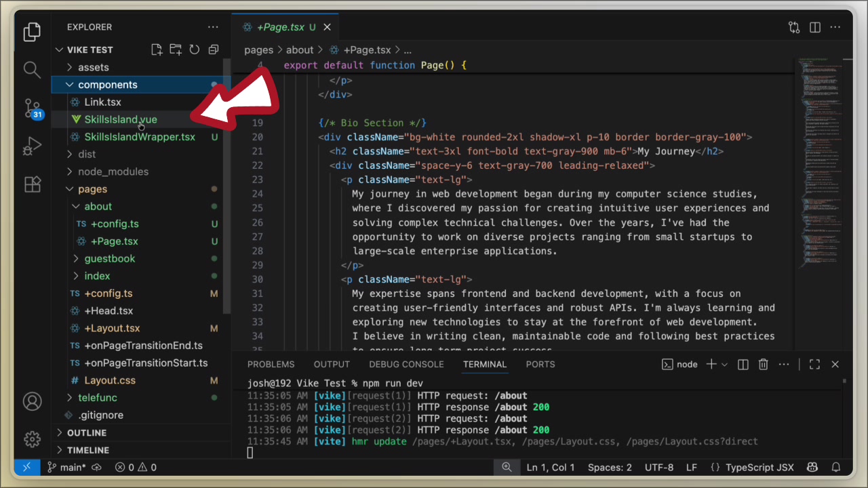Open the Extensions view
The image size is (868, 488).
point(32,184)
